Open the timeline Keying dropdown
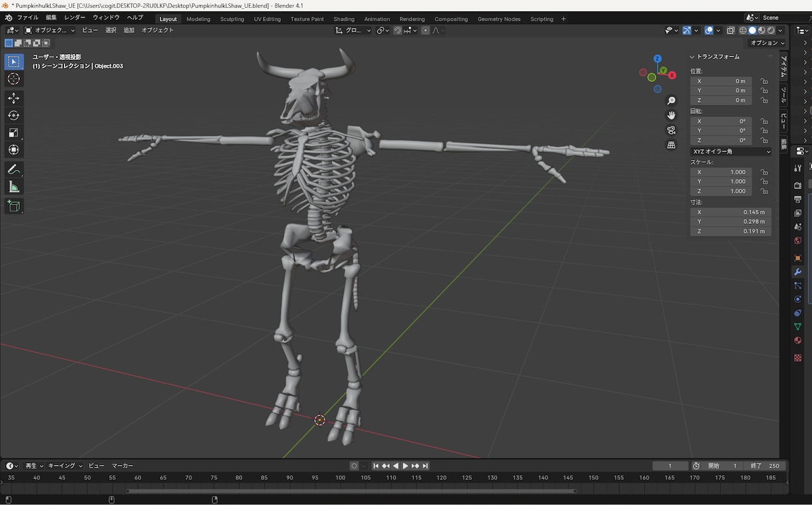The height and width of the screenshot is (505, 812). pyautogui.click(x=65, y=466)
